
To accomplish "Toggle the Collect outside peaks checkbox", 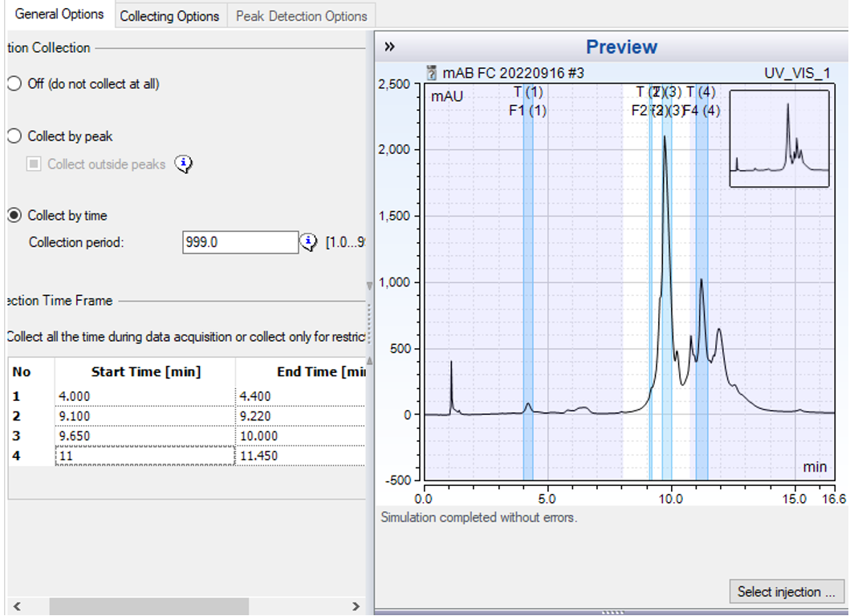I will coord(34,164).
